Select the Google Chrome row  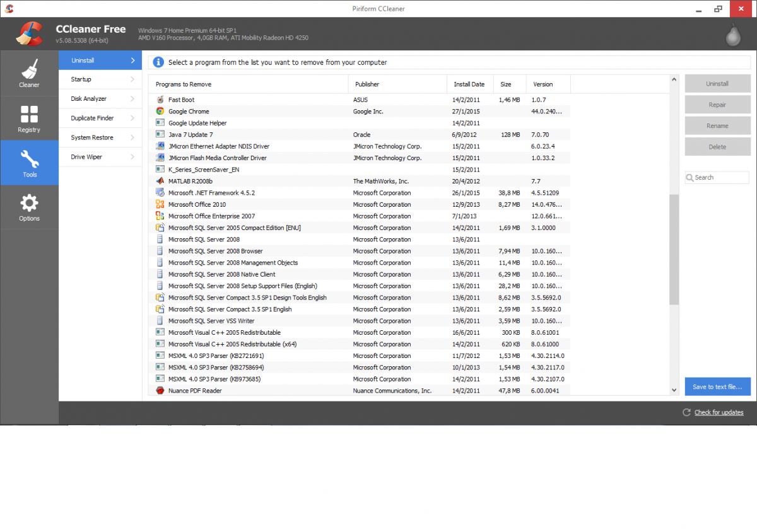(360, 112)
